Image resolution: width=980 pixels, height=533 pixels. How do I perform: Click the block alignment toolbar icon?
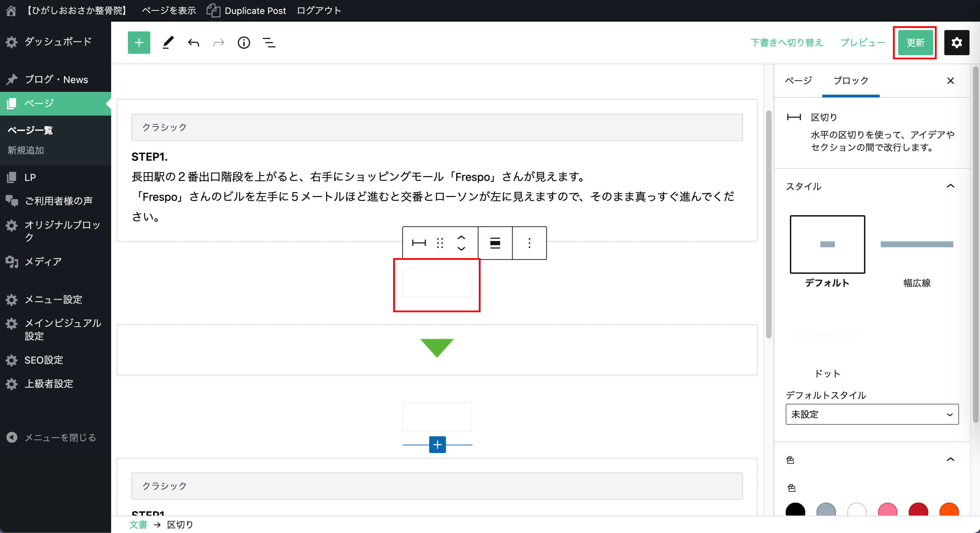pos(495,243)
